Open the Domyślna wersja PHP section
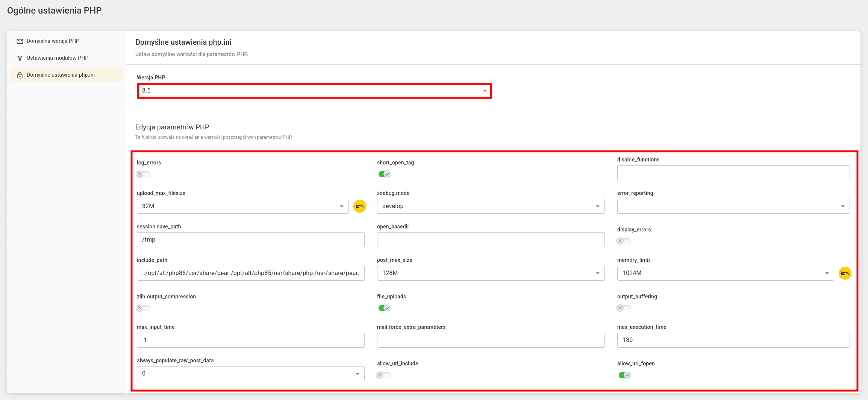This screenshot has width=868, height=400. pos(67,41)
